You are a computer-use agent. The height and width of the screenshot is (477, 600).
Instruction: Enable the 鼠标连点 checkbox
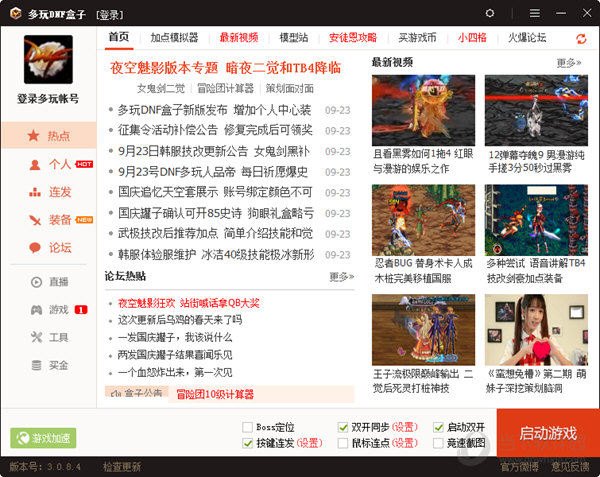pos(343,443)
